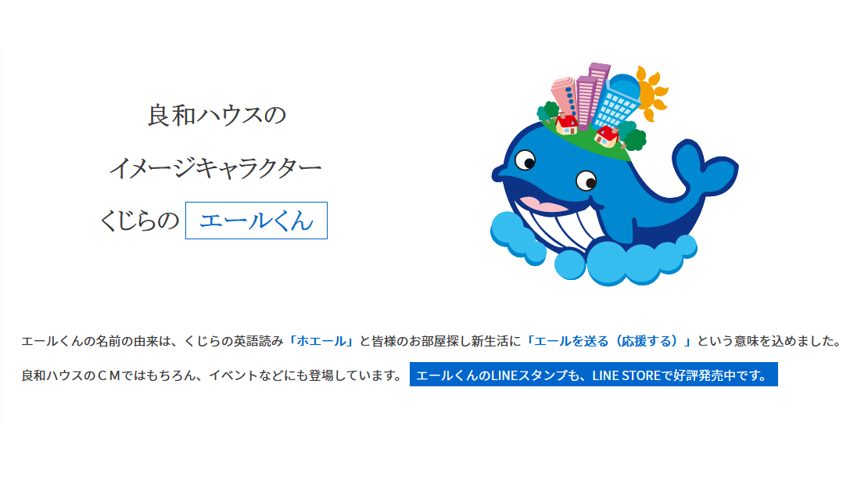Click the tall purple tower illustration

[592, 94]
